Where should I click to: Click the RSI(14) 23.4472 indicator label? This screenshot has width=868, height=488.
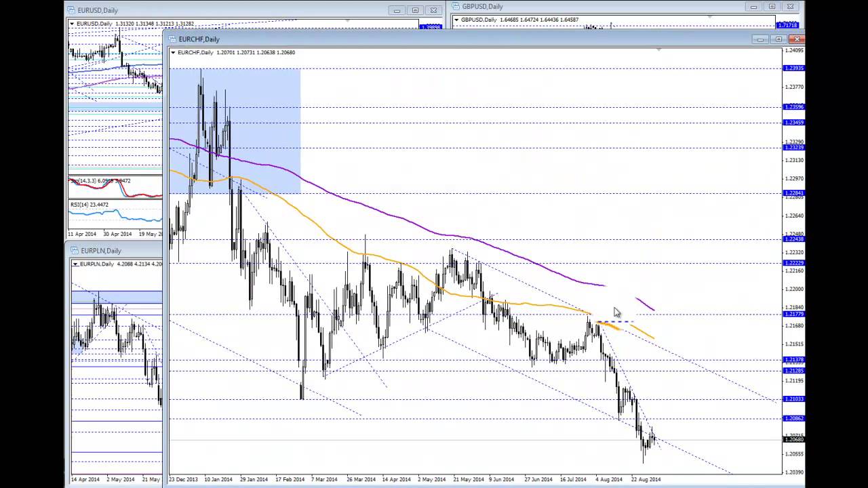point(90,204)
